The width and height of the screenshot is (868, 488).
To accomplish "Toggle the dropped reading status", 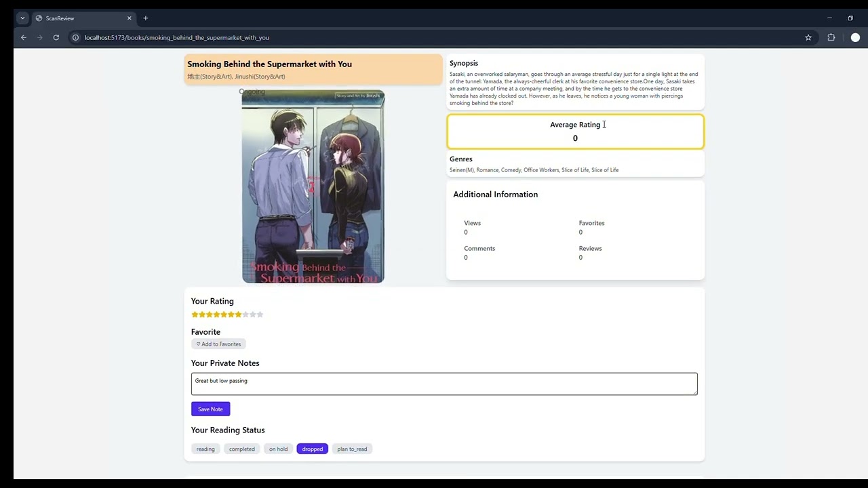I will [313, 449].
